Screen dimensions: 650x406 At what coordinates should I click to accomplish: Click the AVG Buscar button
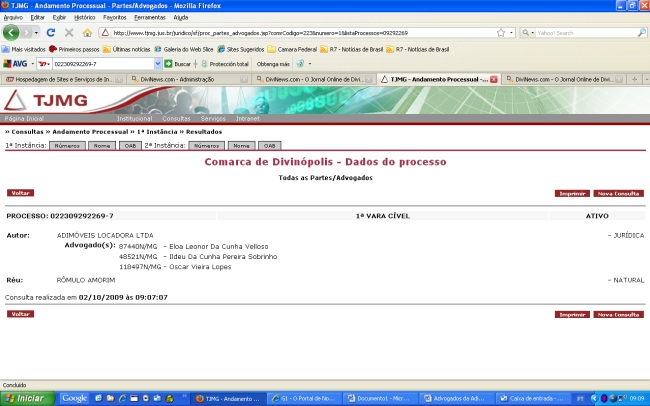(x=177, y=64)
